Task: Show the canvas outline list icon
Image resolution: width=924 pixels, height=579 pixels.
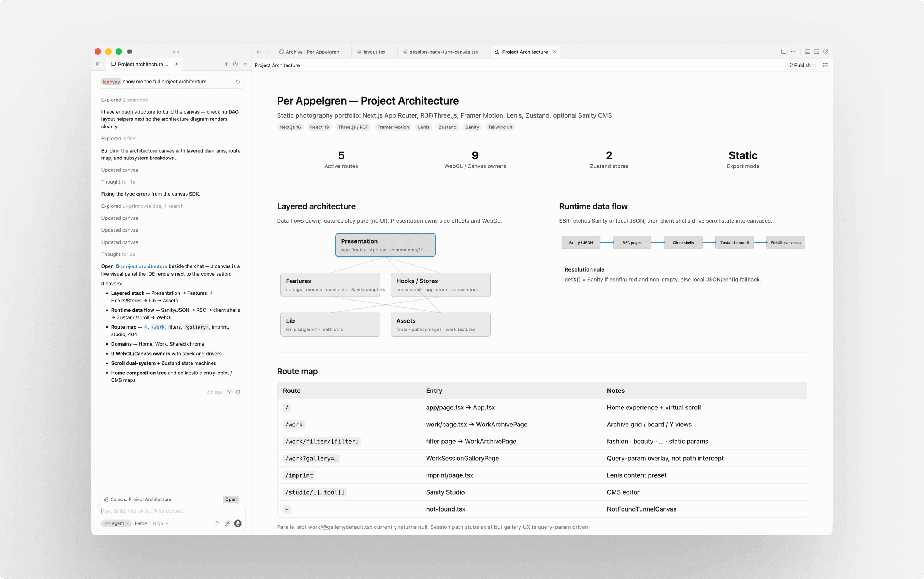Action: point(825,66)
